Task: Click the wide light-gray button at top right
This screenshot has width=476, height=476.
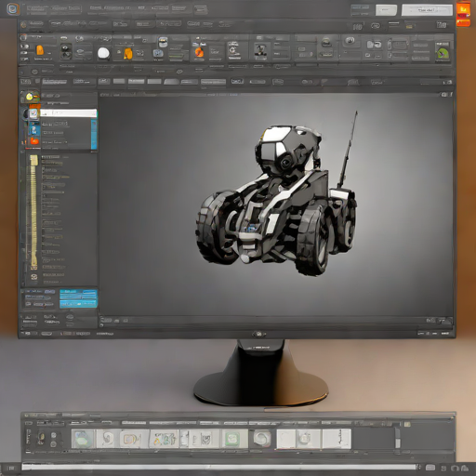Action: (427, 10)
